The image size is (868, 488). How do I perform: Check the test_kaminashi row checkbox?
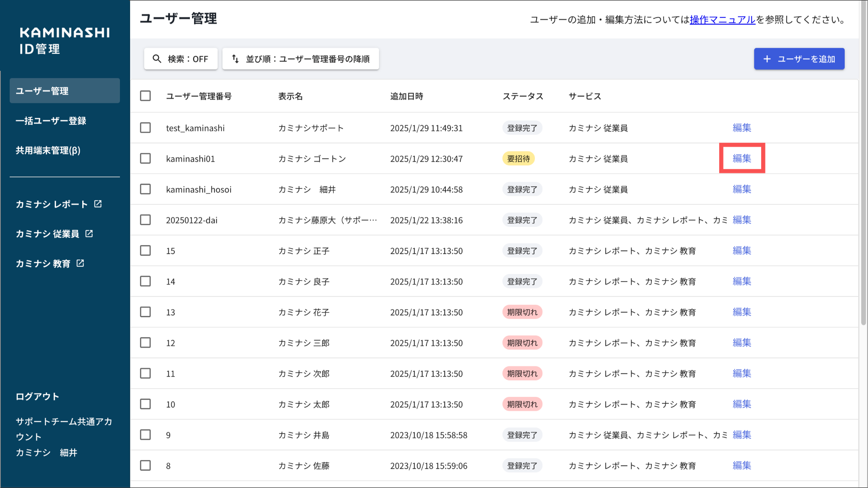(x=145, y=128)
